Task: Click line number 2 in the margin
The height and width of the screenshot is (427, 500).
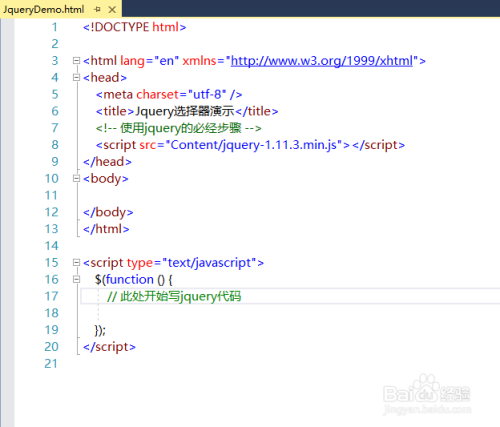Action: [x=55, y=44]
